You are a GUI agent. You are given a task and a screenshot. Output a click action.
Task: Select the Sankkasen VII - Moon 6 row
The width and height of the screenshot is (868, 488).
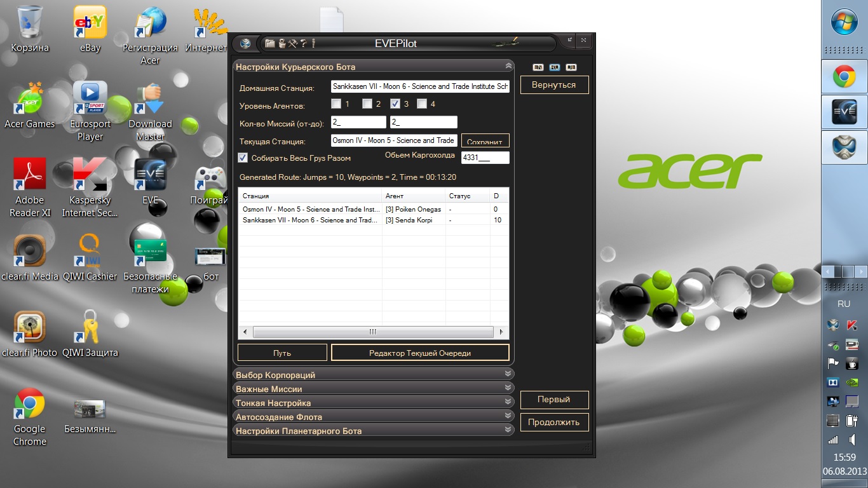(373, 220)
